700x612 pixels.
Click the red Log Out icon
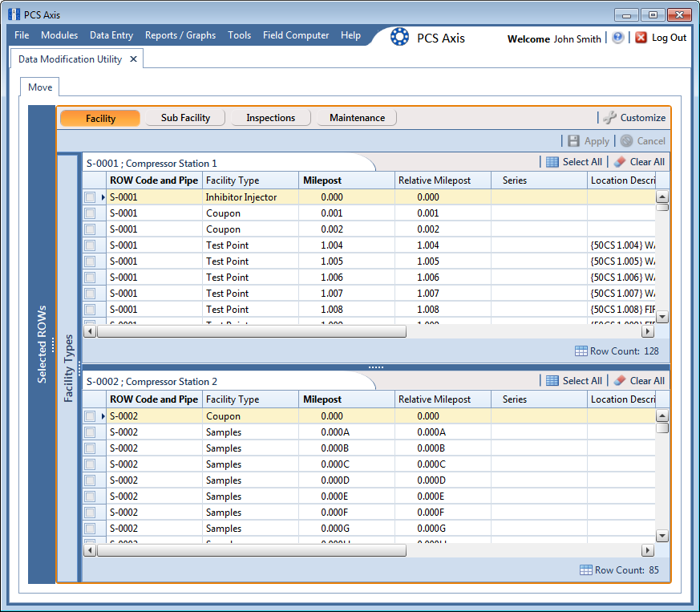coord(641,38)
